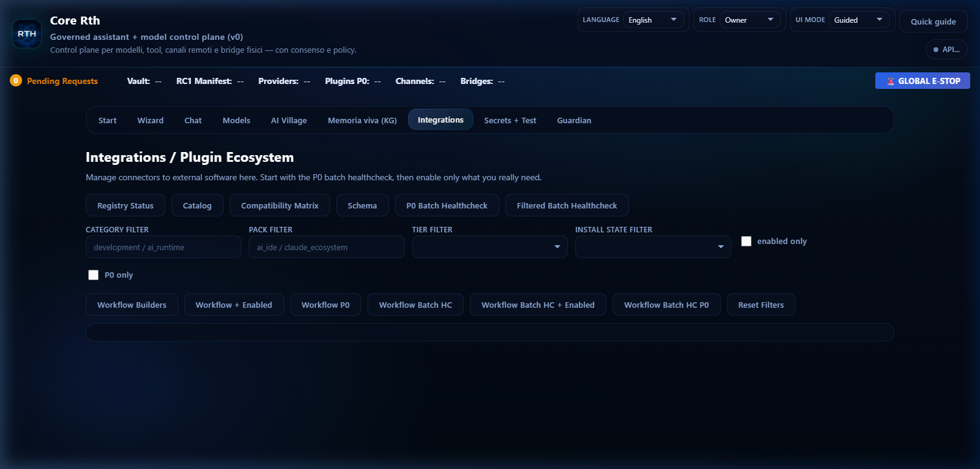Click the pending requests count badge
This screenshot has width=980, height=469.
coord(16,80)
